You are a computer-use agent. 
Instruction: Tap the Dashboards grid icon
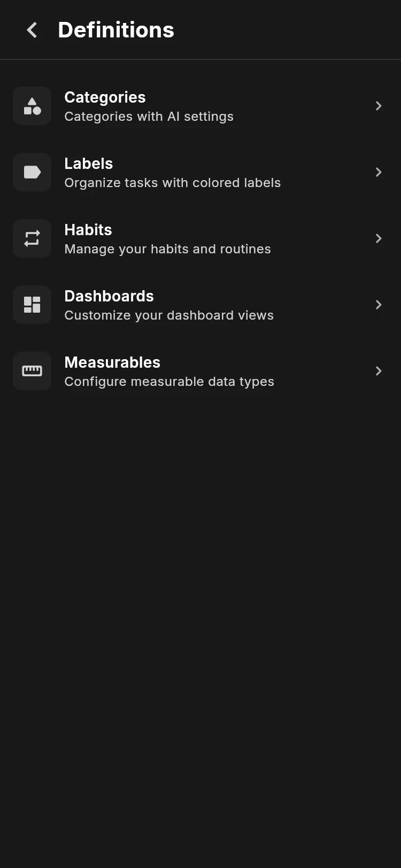[x=32, y=305]
